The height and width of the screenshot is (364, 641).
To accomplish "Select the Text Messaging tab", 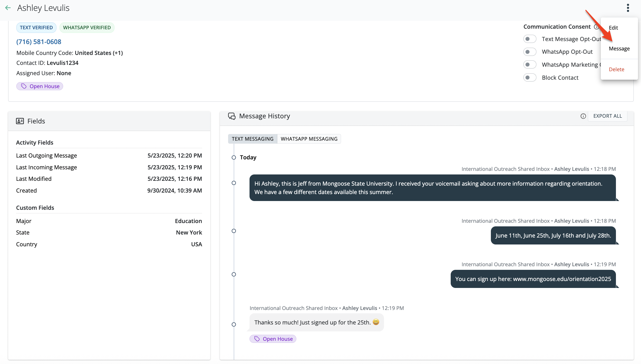I will coord(253,139).
